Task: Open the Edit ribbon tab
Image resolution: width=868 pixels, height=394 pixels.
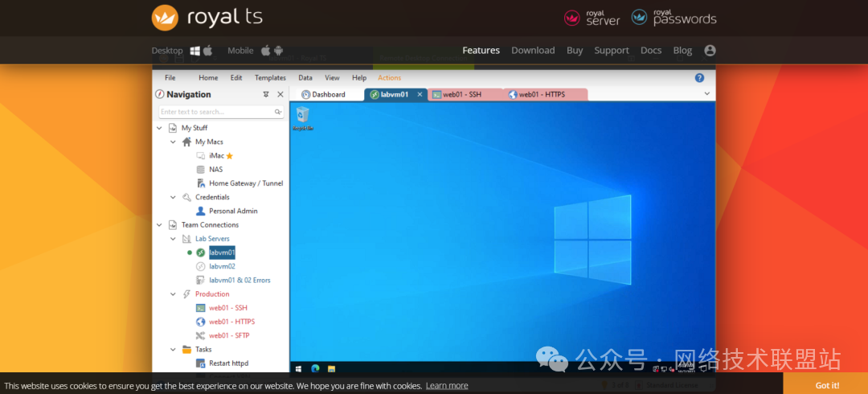Action: point(236,78)
